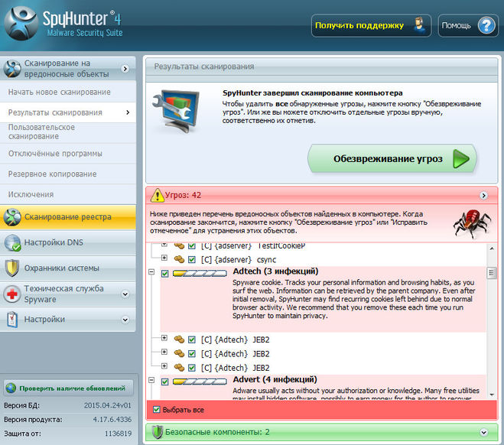Image resolution: width=504 pixels, height=445 pixels.
Task: Expand the second Adtech JEB2 entry
Action: tap(164, 352)
